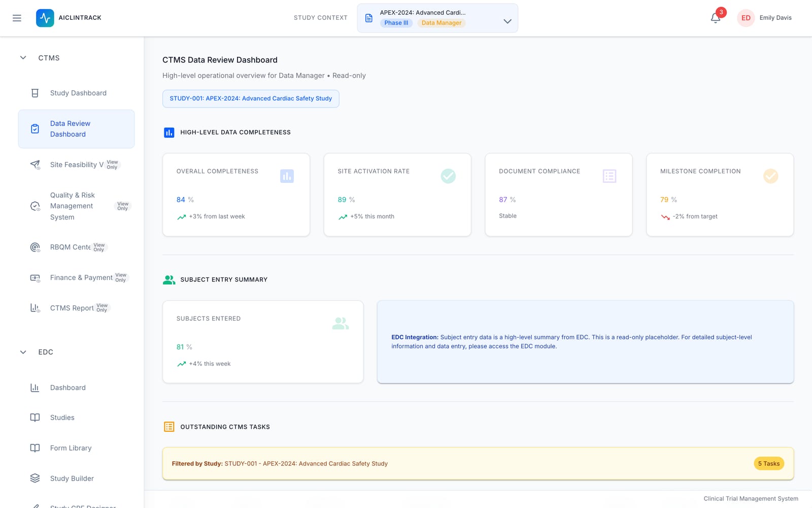Click the Emily Davis user name

(775, 18)
